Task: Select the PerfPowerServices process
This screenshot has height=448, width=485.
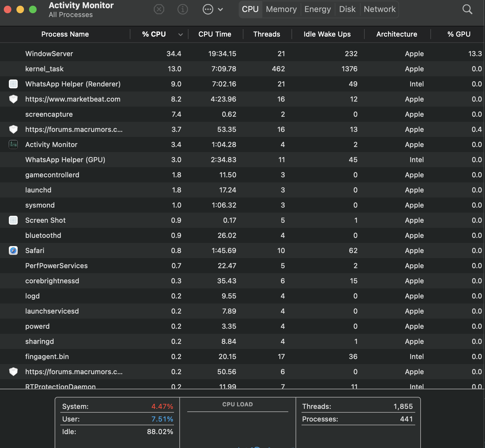Action: [x=57, y=266]
